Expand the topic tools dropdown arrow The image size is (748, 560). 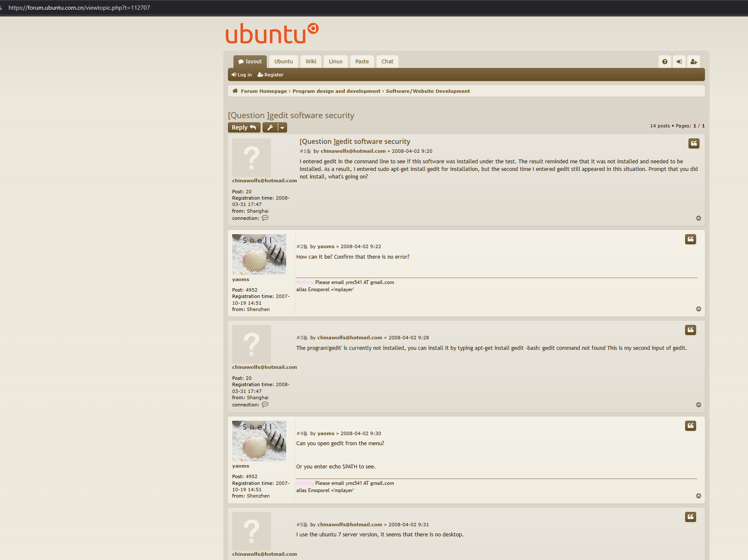pos(282,127)
